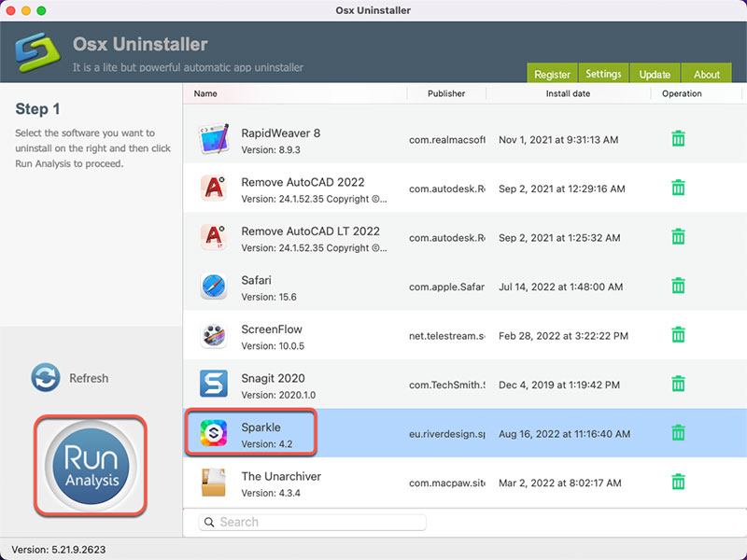Click the Update button
The image size is (747, 560).
pyautogui.click(x=655, y=74)
